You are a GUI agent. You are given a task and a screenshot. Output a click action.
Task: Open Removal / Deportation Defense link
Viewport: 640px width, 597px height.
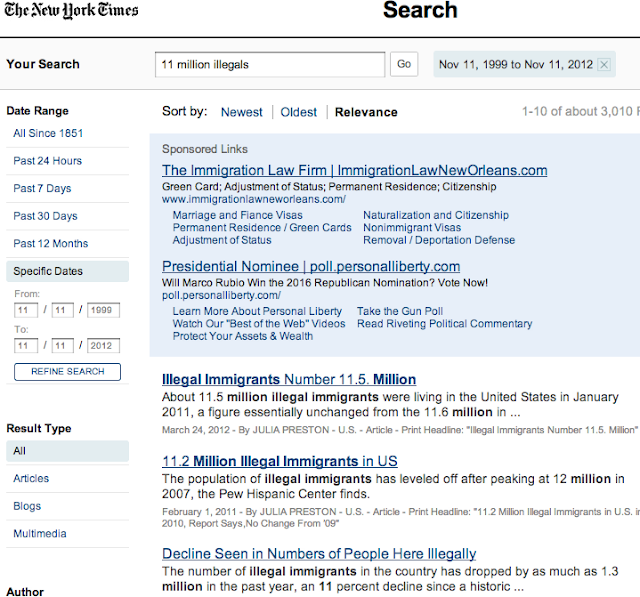coord(439,240)
